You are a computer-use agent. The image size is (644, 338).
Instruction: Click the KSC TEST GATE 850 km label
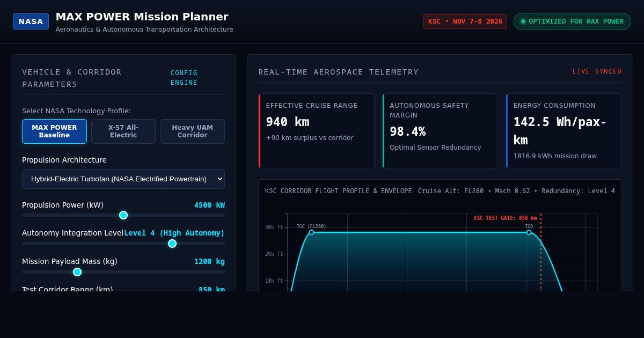[505, 218]
